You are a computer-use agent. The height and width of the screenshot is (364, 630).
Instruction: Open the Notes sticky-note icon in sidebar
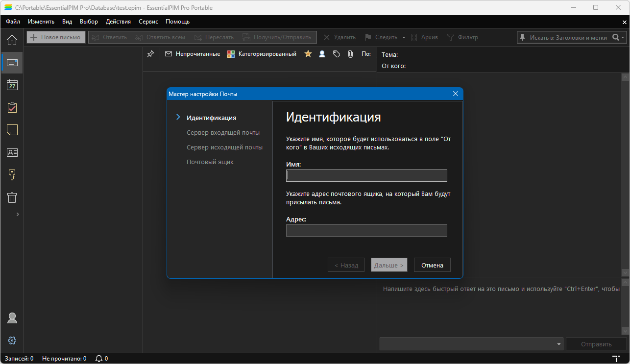[x=12, y=130]
